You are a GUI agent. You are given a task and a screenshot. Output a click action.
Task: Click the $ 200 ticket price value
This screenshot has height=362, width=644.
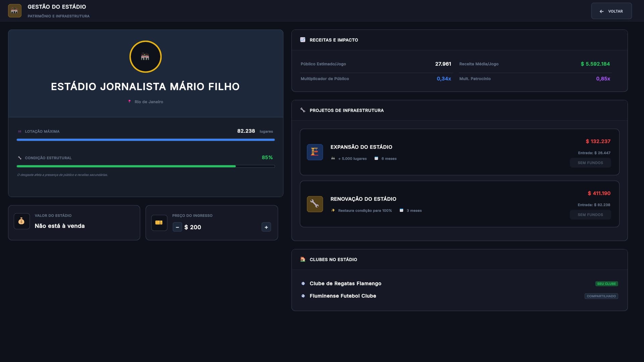193,227
